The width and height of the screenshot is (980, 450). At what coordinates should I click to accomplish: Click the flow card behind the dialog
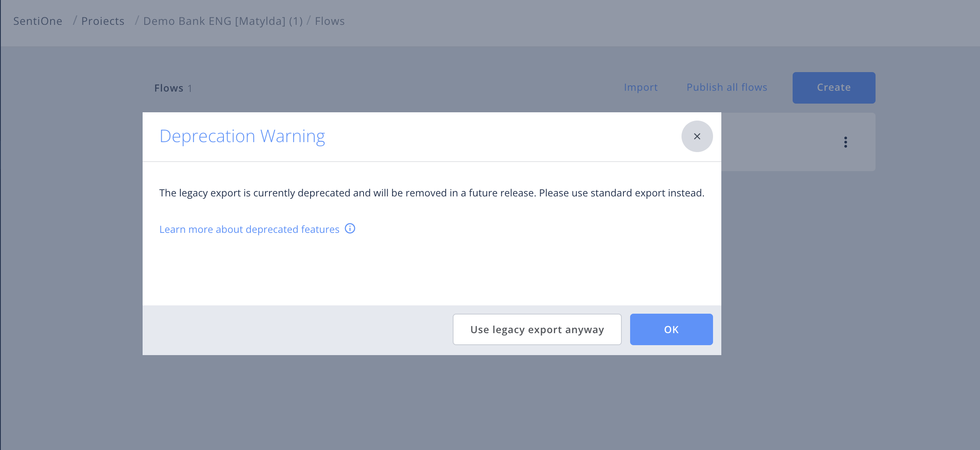(779, 142)
